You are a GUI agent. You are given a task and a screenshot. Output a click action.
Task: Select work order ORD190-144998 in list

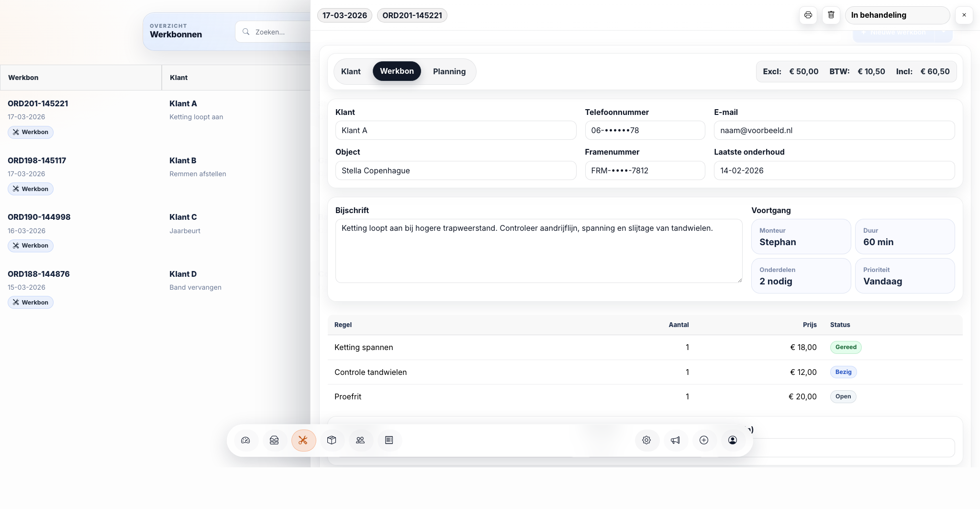click(x=39, y=217)
